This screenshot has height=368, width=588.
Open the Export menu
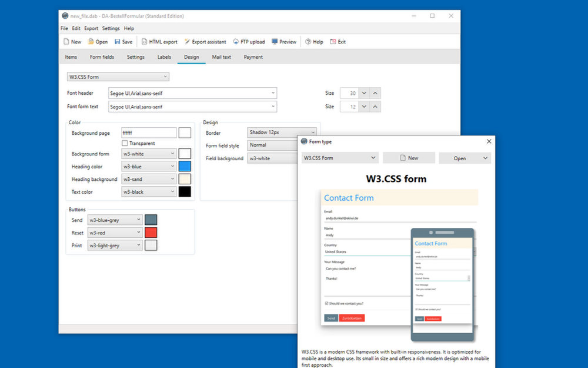click(91, 28)
